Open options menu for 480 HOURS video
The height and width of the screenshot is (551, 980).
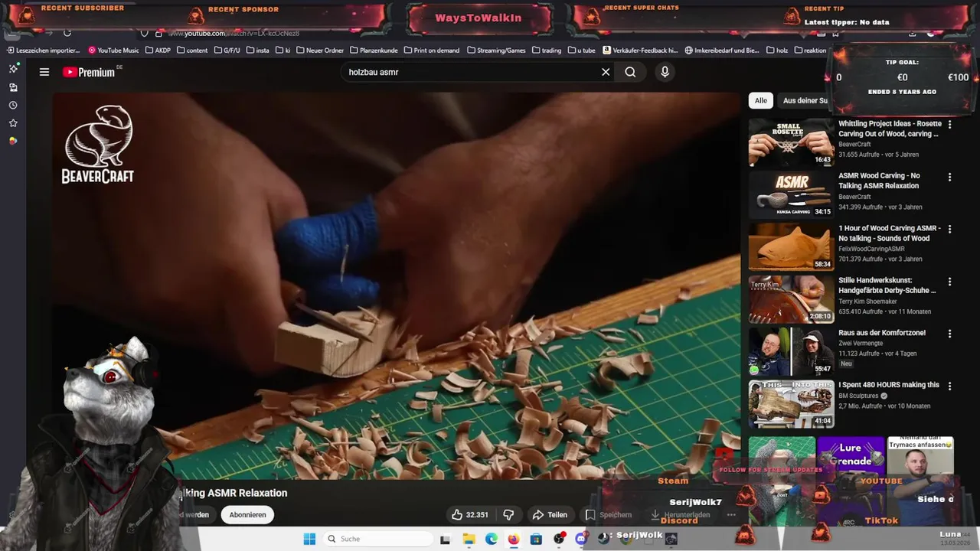point(949,386)
